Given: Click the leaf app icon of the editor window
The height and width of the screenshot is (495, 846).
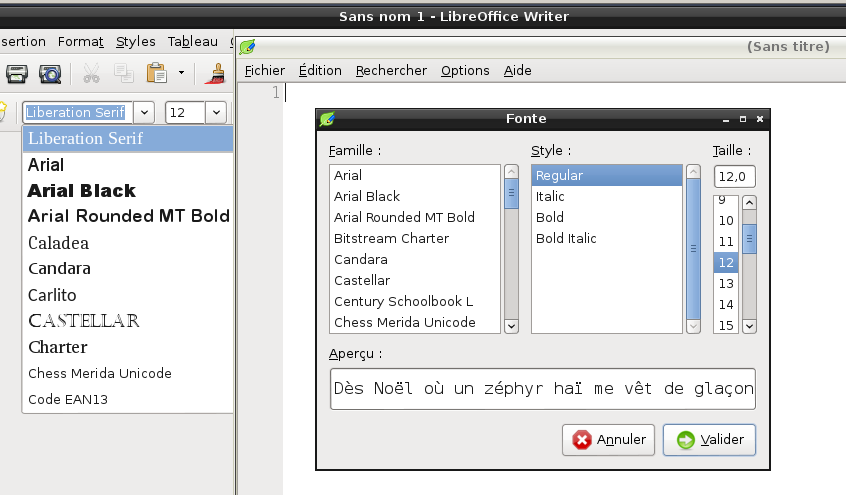Looking at the screenshot, I should pos(247,47).
